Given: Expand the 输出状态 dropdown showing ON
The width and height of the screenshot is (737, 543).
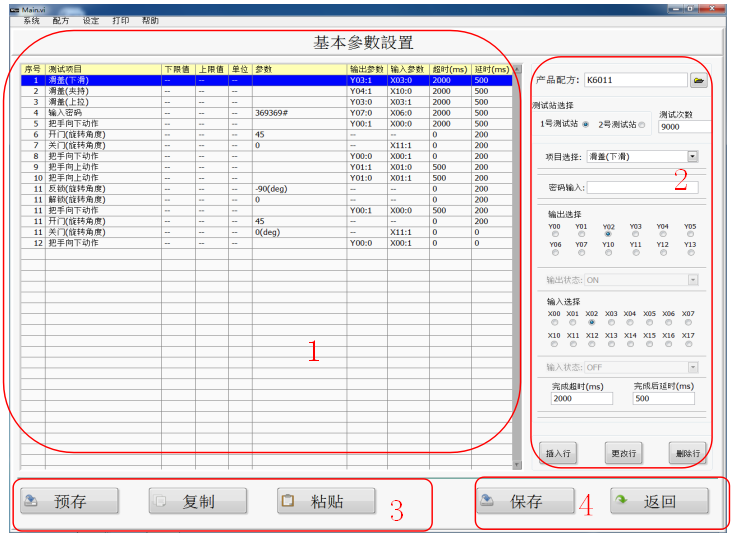Looking at the screenshot, I should pyautogui.click(x=692, y=280).
